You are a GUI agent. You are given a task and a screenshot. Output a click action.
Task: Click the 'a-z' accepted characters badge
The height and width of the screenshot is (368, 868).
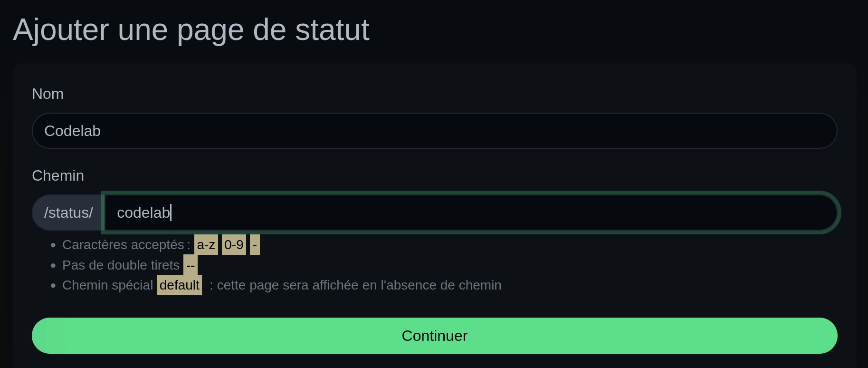tap(206, 245)
